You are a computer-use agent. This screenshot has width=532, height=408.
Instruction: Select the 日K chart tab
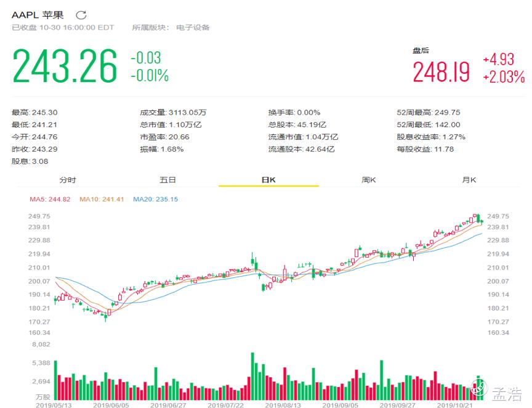[x=268, y=180]
